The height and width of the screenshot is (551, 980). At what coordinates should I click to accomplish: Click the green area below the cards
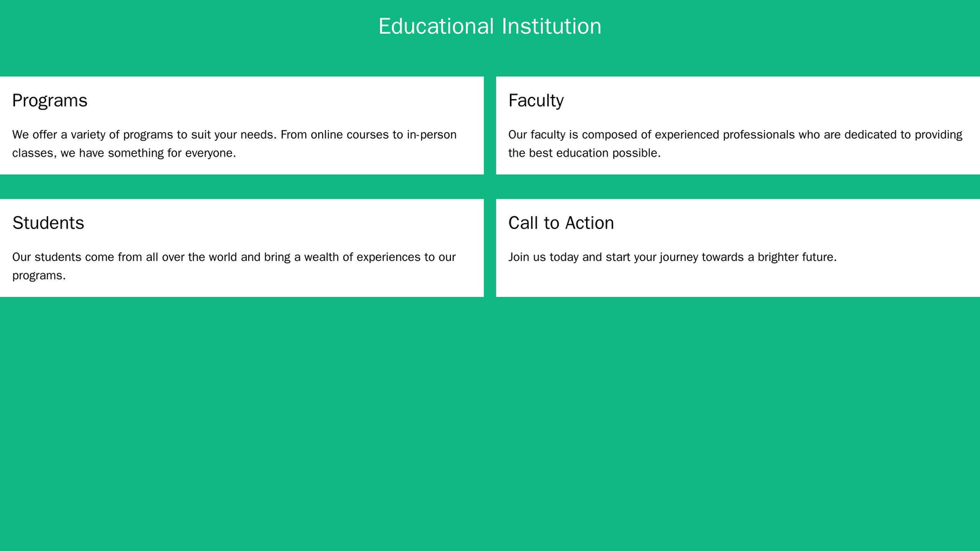(x=490, y=407)
